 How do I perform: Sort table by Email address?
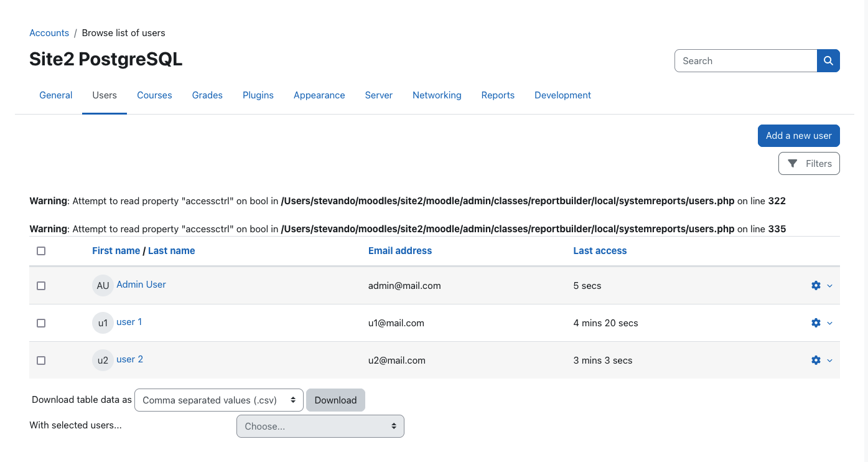(x=400, y=251)
